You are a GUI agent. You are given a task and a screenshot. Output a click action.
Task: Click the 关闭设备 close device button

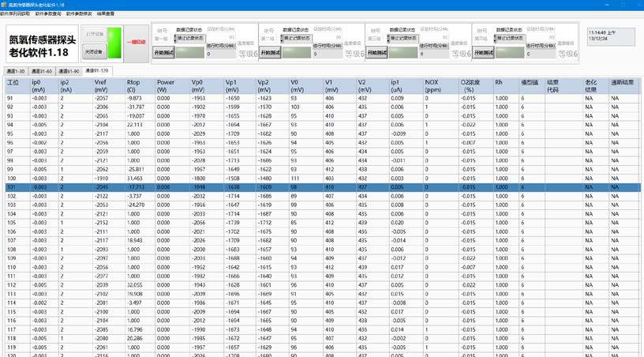94,52
